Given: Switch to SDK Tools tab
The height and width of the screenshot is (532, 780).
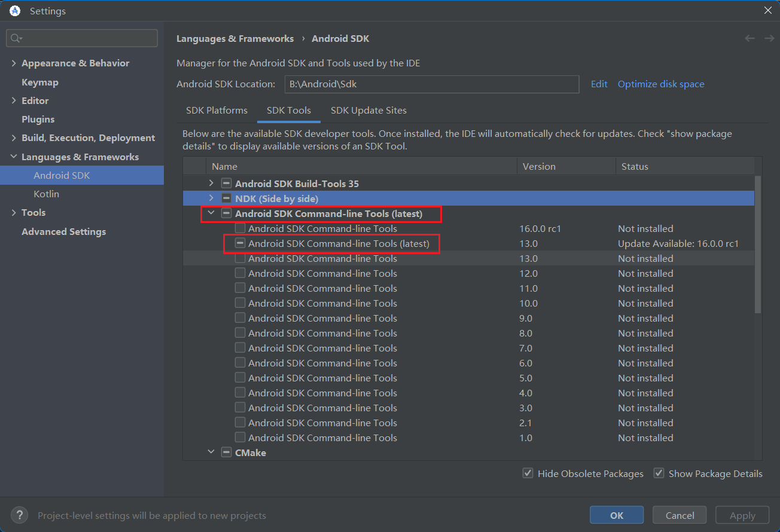Looking at the screenshot, I should click(x=289, y=111).
